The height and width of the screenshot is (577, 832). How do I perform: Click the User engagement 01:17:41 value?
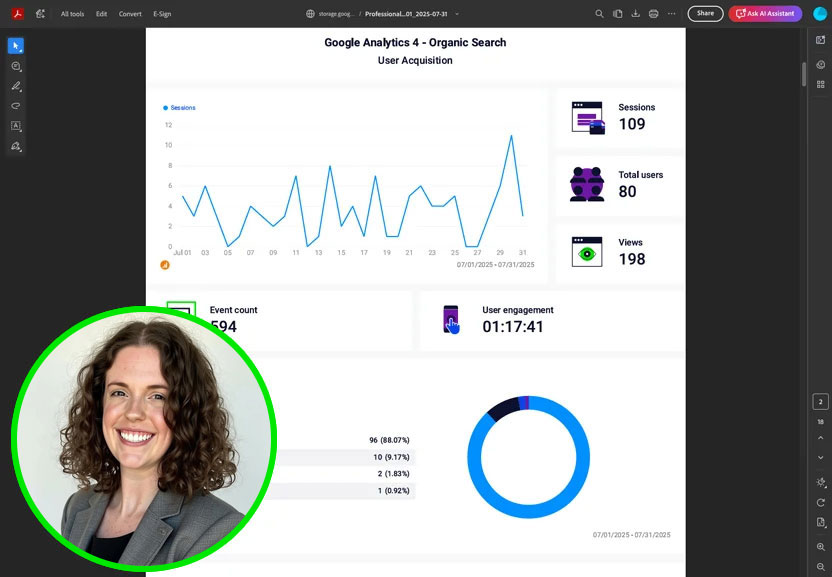point(513,326)
